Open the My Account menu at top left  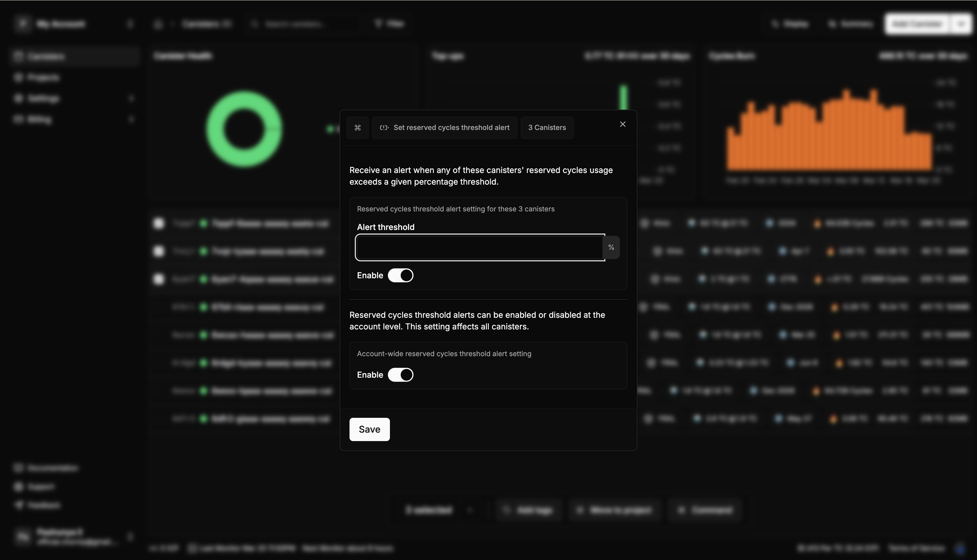tap(60, 24)
